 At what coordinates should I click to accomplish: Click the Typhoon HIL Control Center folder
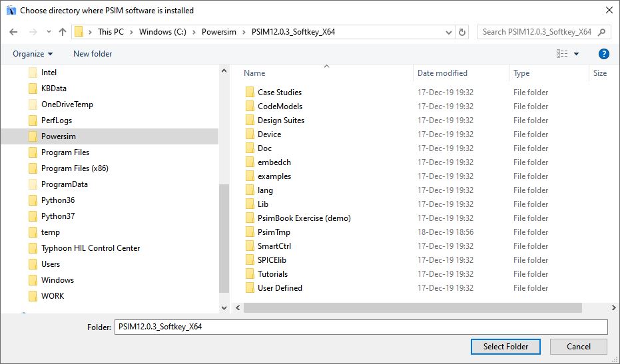point(90,248)
